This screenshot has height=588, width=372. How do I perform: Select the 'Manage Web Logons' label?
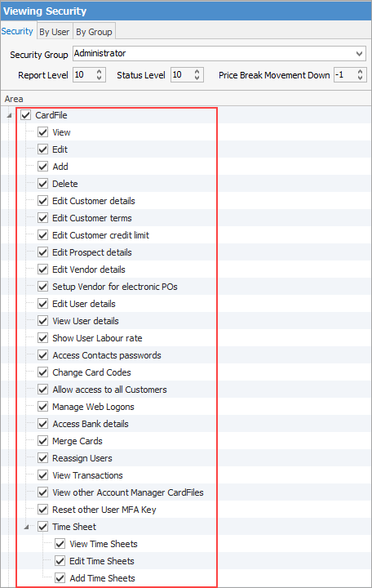click(x=93, y=407)
